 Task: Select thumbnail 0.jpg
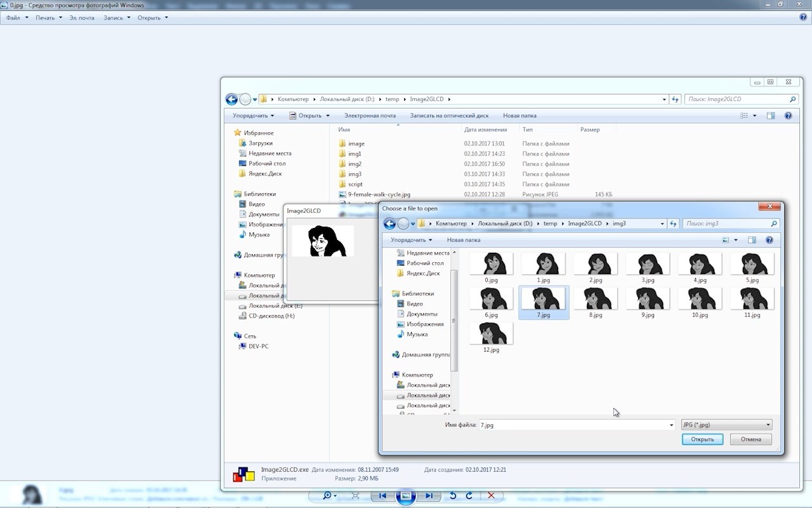pos(491,267)
